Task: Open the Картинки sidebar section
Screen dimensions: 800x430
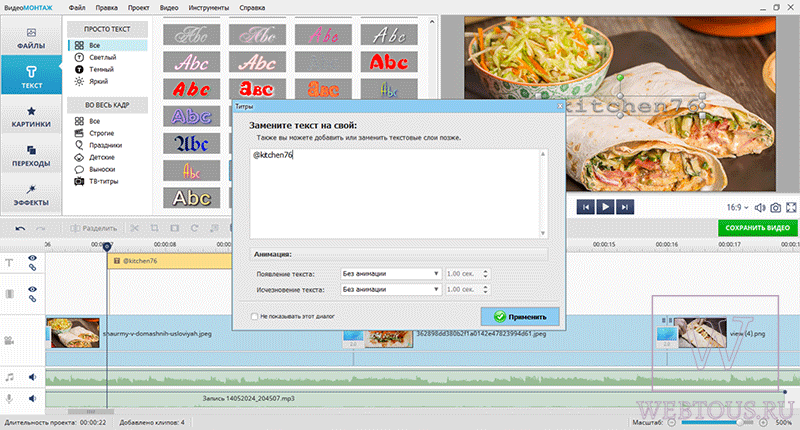Action: (x=31, y=117)
